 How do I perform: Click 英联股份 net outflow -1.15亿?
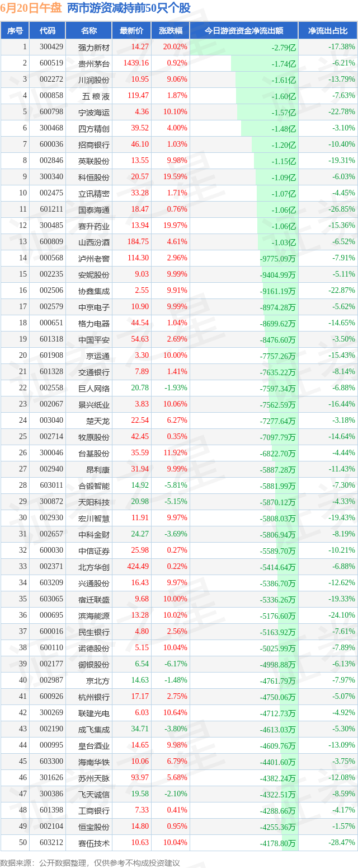pyautogui.click(x=284, y=161)
